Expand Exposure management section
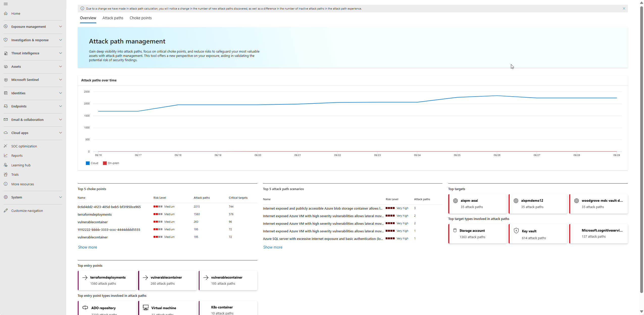 60,27
